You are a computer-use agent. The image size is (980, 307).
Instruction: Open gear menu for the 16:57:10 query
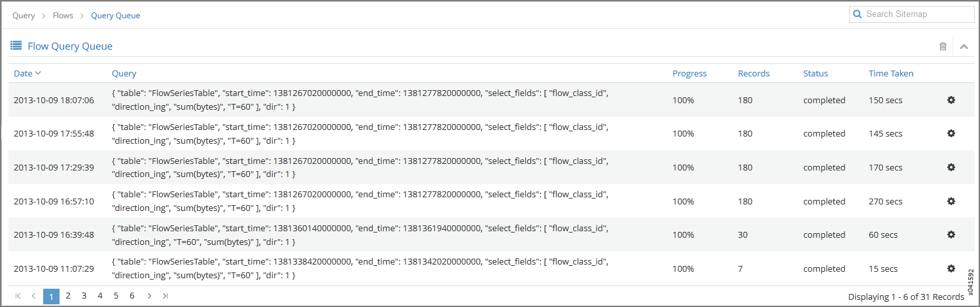[x=951, y=201]
